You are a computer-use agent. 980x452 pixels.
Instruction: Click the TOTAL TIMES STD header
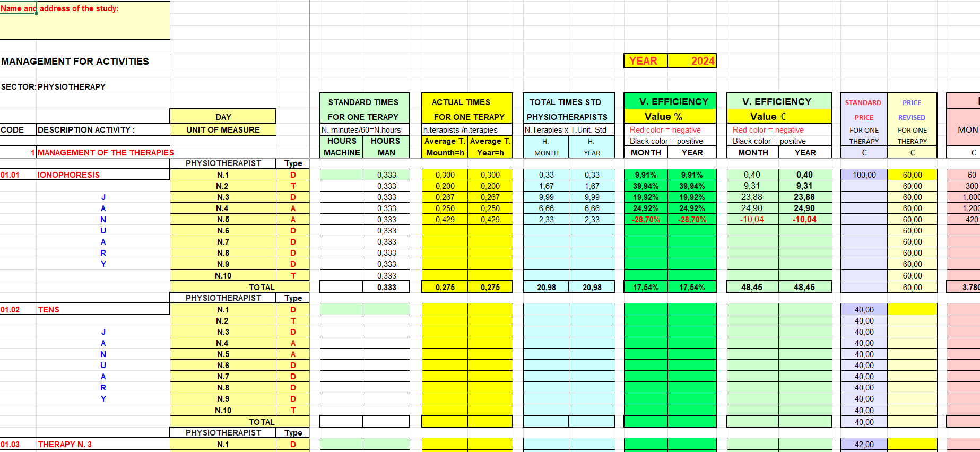pyautogui.click(x=569, y=109)
